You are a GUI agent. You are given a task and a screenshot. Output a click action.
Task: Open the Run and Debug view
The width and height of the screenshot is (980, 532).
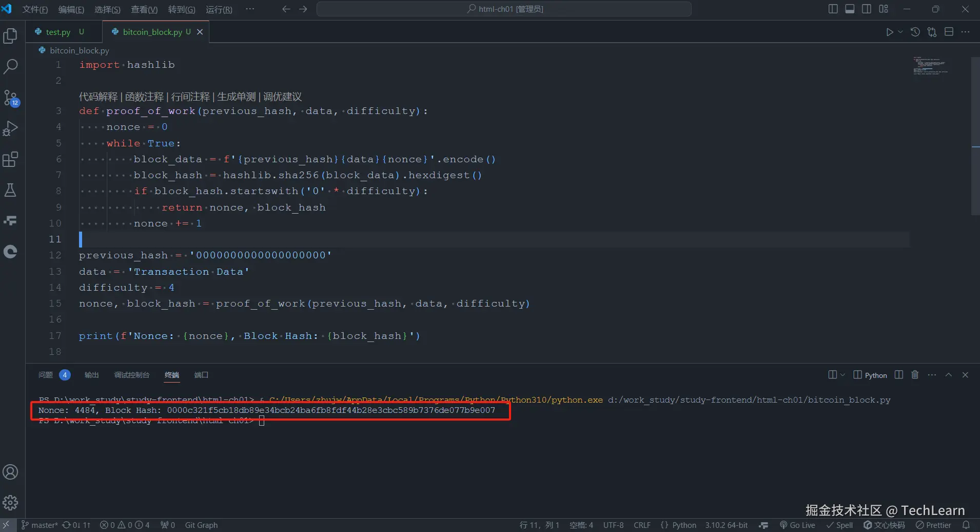coord(11,128)
